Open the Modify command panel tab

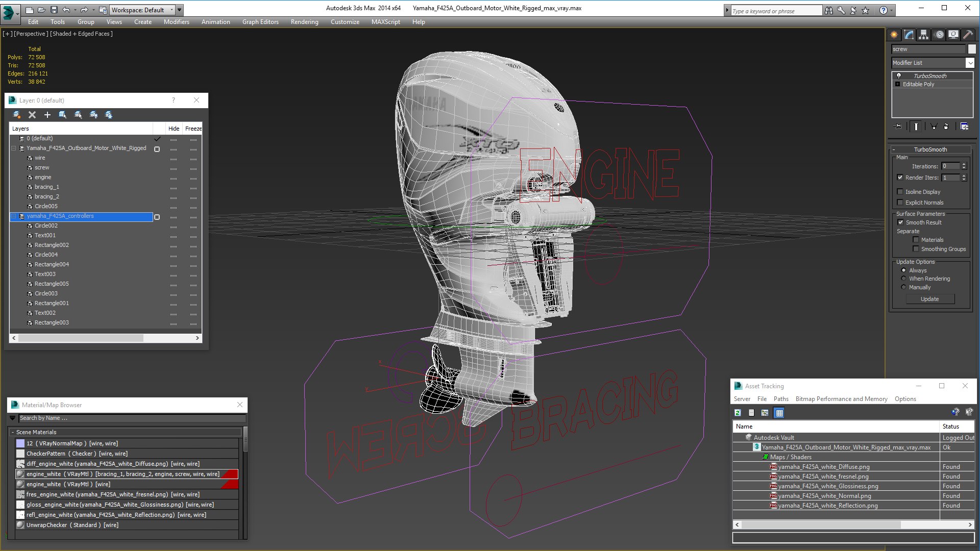[x=909, y=35]
